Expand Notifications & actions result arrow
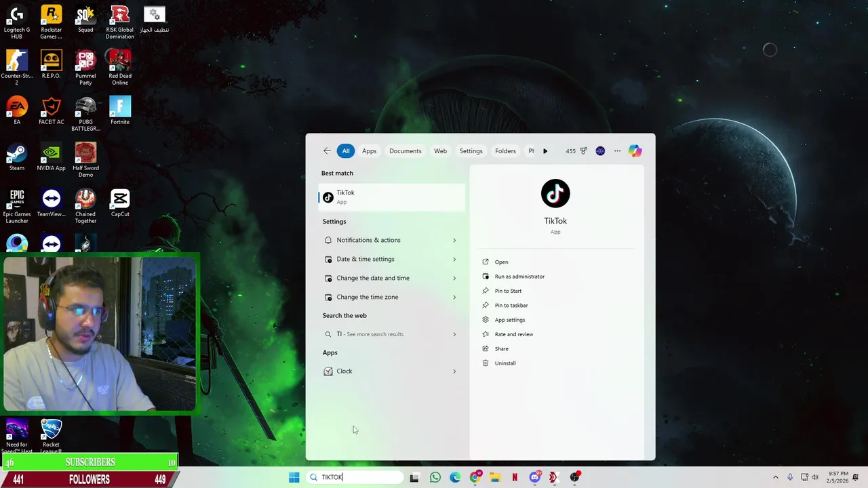The height and width of the screenshot is (488, 868). [x=454, y=240]
